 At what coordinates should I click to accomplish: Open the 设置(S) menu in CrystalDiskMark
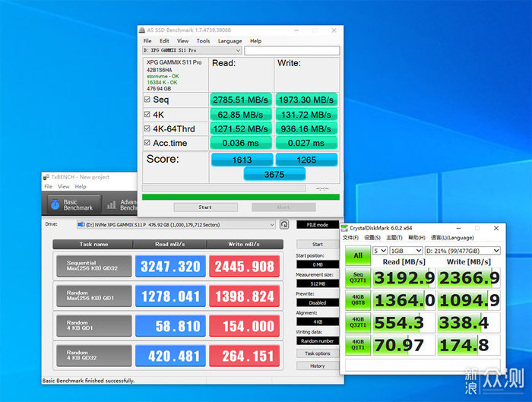pos(372,237)
